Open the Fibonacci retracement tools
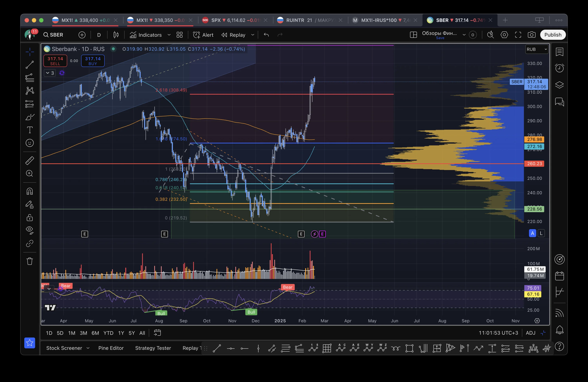The width and height of the screenshot is (588, 382). coord(30,78)
